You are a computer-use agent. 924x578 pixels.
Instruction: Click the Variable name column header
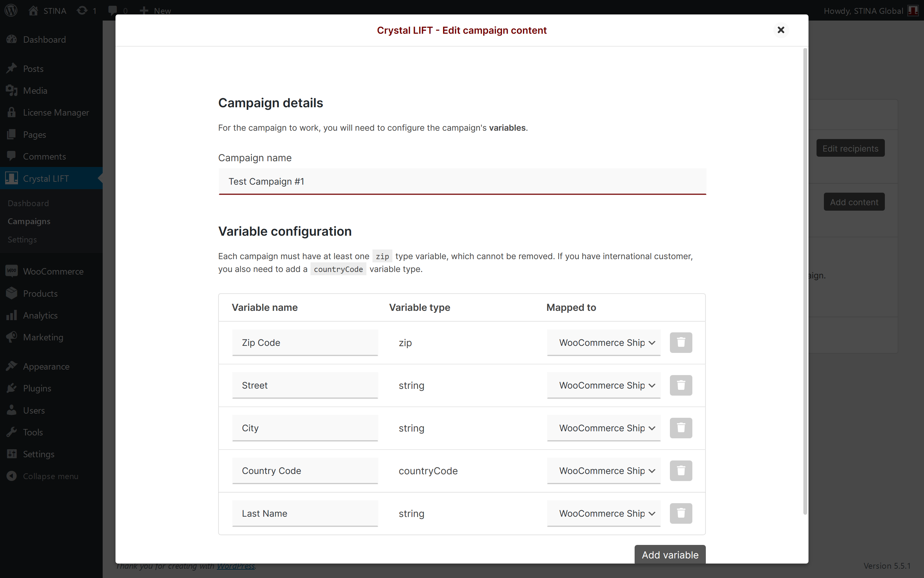[265, 307]
